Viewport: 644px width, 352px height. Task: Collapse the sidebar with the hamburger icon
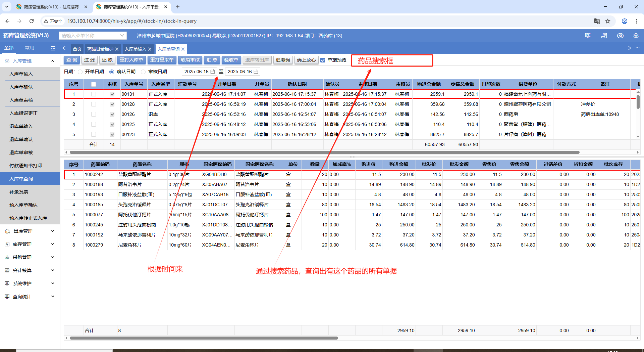click(x=53, y=48)
